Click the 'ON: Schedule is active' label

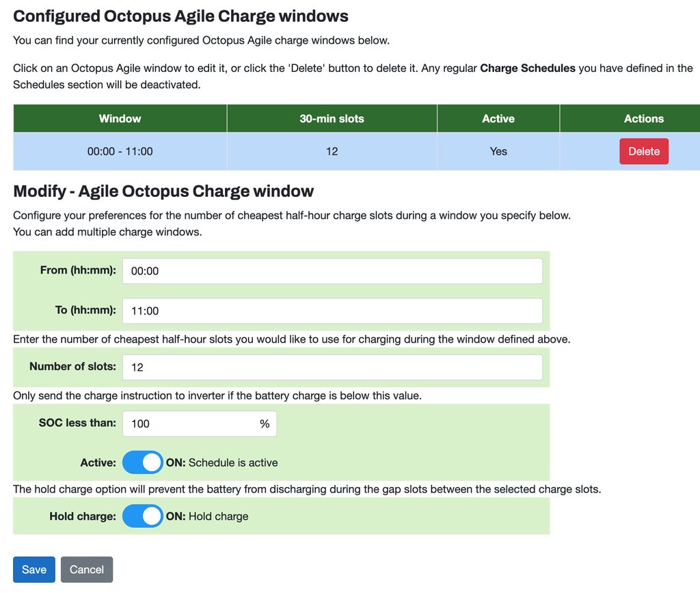(x=222, y=462)
